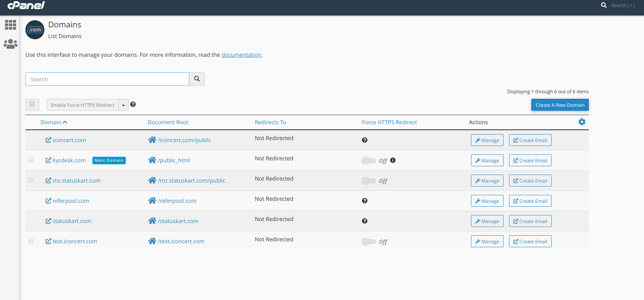Click Create A New Domain button
The height and width of the screenshot is (300, 644).
coord(560,105)
